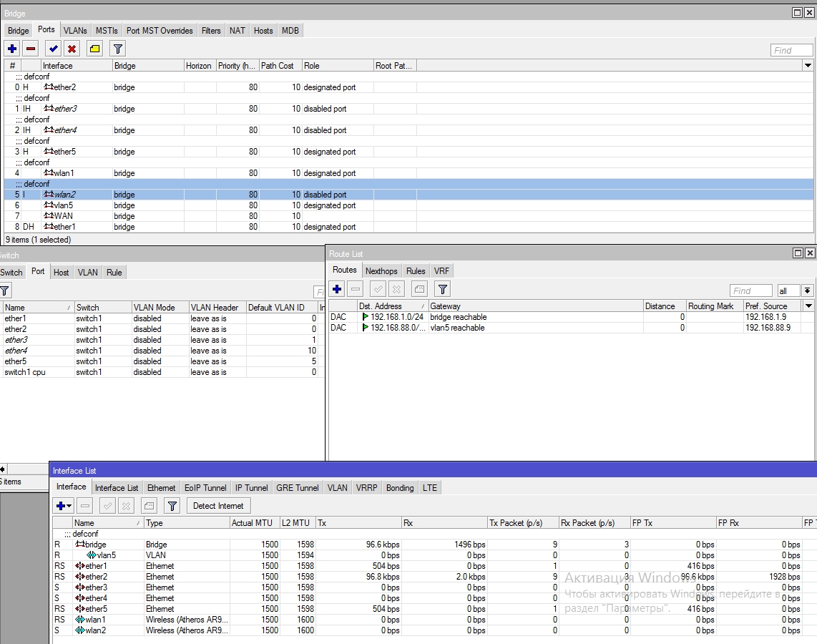The image size is (817, 644).
Task: Open Port MST Overrides tab
Action: tap(160, 31)
